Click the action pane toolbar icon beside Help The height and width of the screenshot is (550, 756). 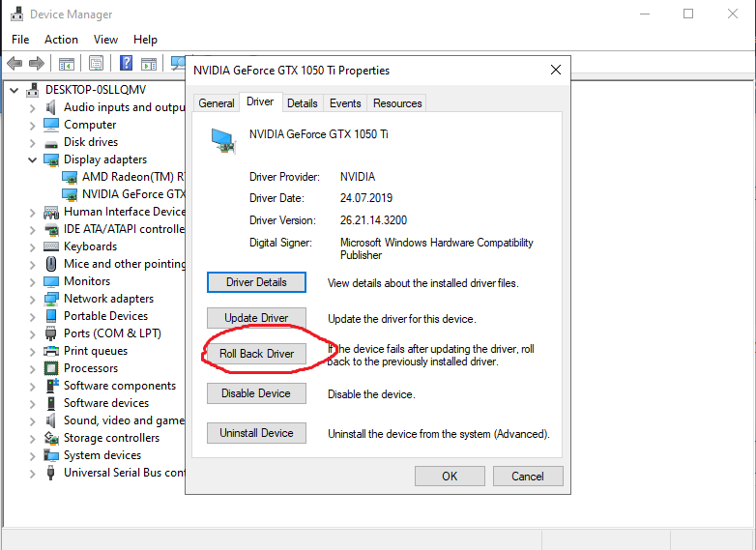pyautogui.click(x=149, y=63)
